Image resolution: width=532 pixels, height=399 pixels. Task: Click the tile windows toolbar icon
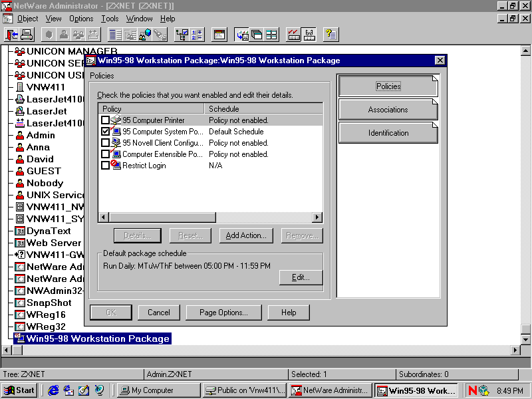[271, 35]
